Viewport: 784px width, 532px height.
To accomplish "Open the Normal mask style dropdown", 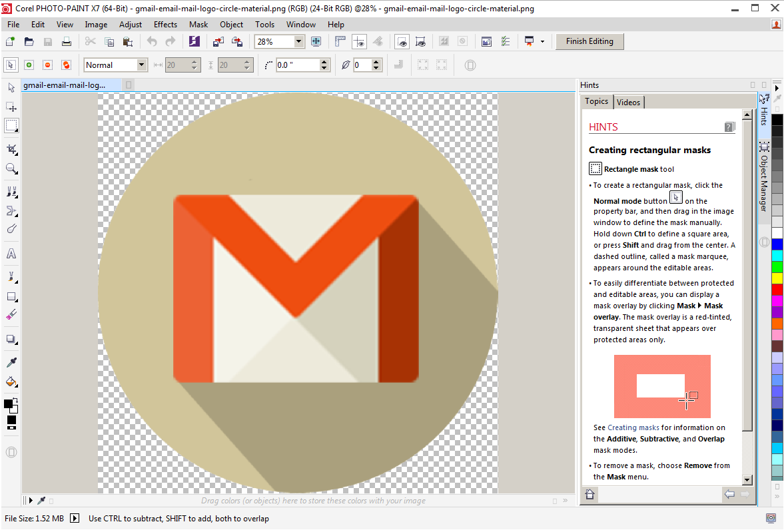I will [x=141, y=65].
